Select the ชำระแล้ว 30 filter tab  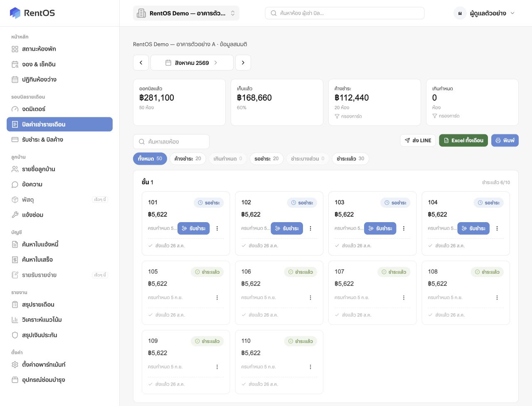350,158
